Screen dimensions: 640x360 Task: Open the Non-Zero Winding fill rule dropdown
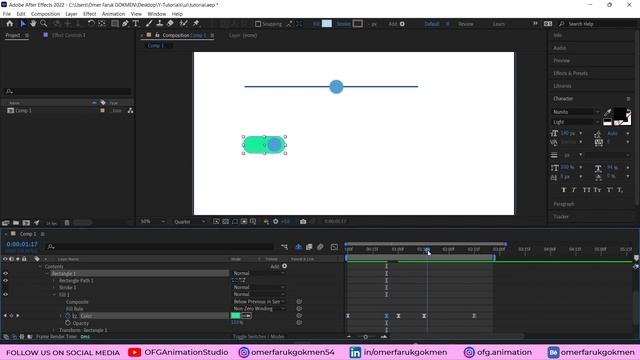pyautogui.click(x=259, y=309)
